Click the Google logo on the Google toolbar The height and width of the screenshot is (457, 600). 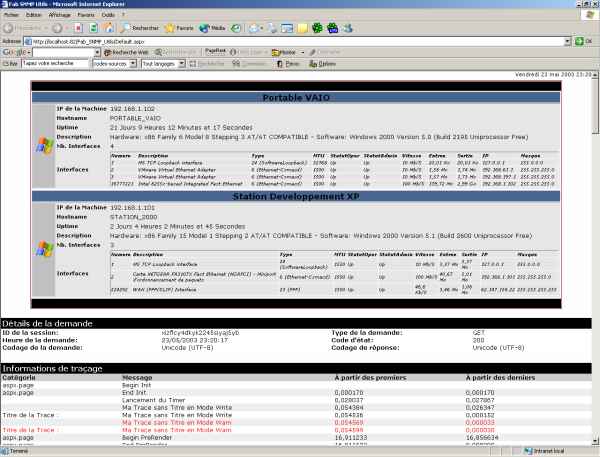coord(15,52)
